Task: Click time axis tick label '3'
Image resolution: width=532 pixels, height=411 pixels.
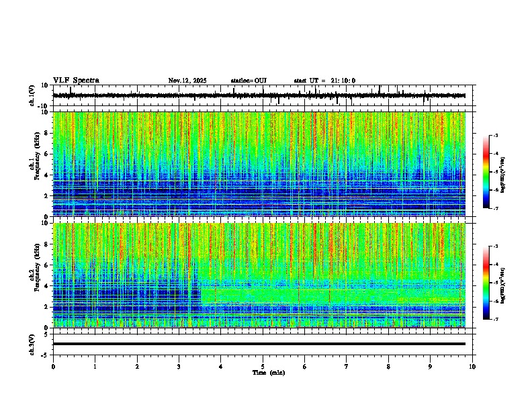Action: (179, 367)
